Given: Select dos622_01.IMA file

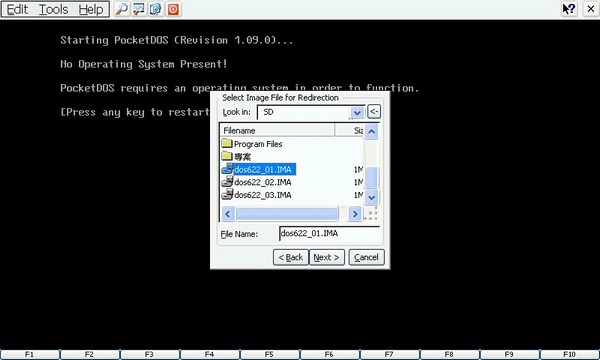Looking at the screenshot, I should pyautogui.click(x=264, y=169).
